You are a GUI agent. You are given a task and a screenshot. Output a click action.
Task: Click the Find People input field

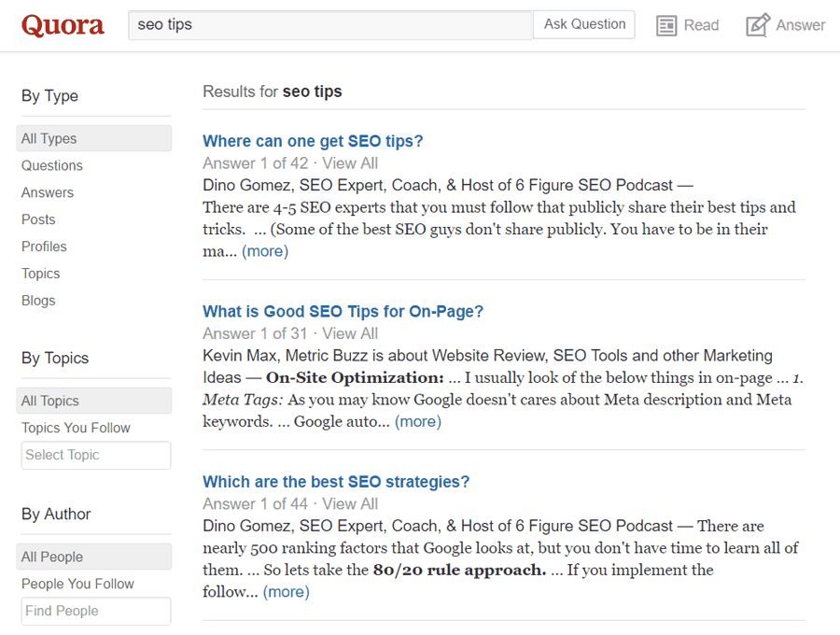95,611
